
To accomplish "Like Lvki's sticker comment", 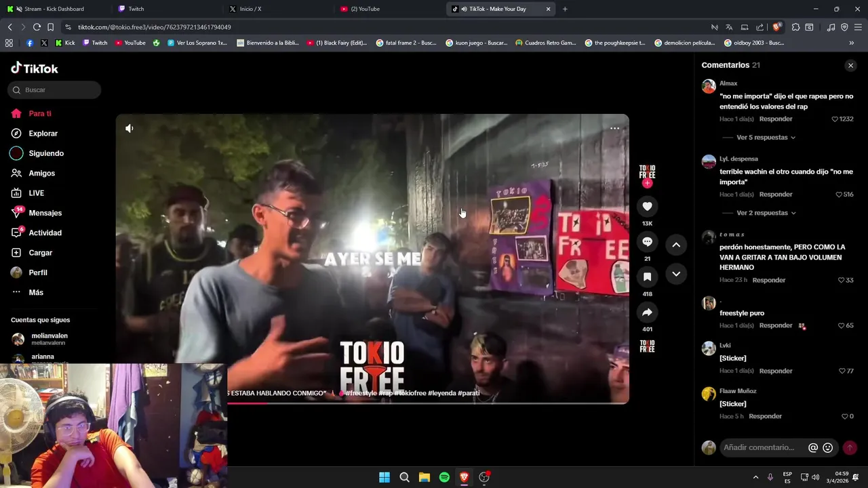I will (842, 371).
